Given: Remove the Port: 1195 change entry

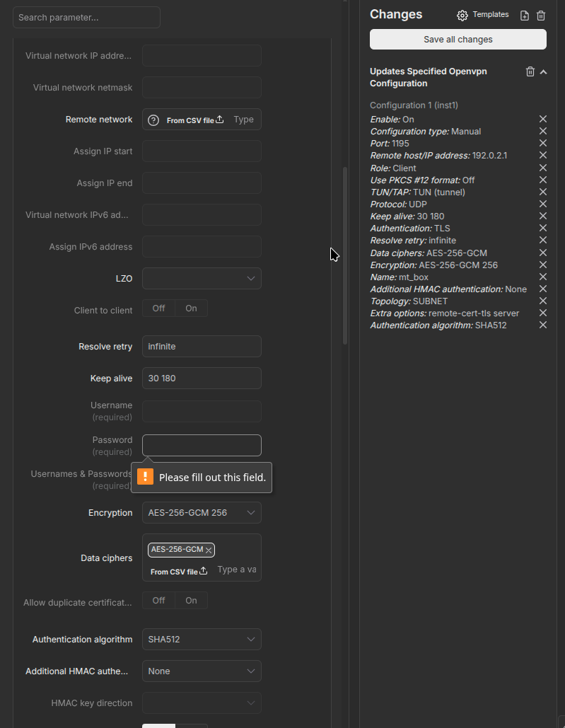Looking at the screenshot, I should point(543,144).
